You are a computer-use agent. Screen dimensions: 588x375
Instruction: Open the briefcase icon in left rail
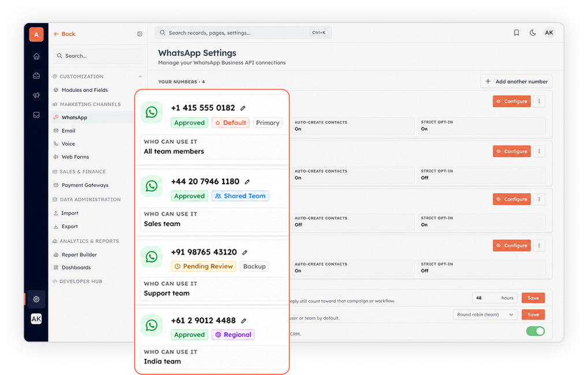(x=36, y=76)
